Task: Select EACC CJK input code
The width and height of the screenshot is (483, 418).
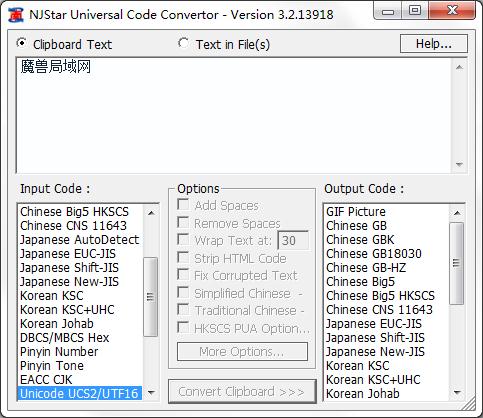Action: (x=81, y=380)
